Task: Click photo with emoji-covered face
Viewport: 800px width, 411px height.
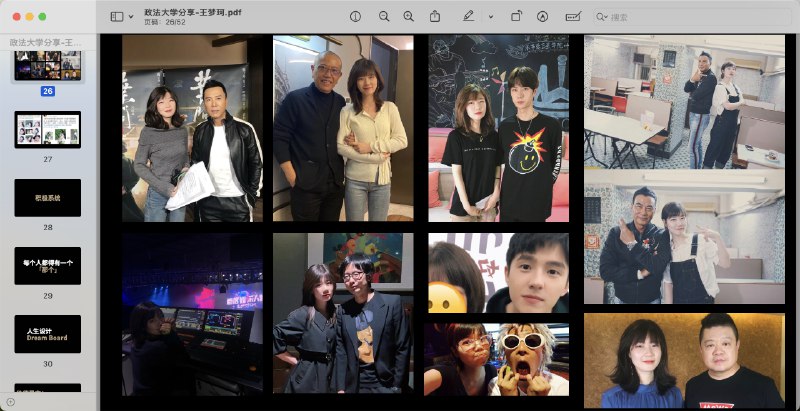Action: point(498,273)
